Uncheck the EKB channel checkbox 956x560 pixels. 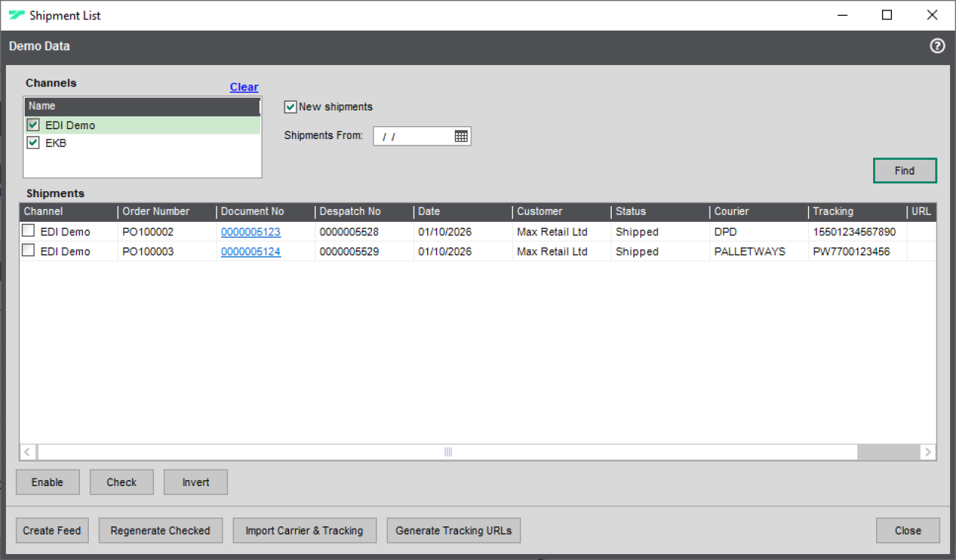pyautogui.click(x=33, y=143)
